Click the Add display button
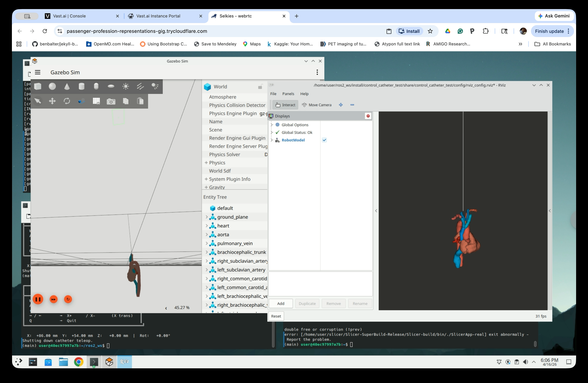 point(281,303)
